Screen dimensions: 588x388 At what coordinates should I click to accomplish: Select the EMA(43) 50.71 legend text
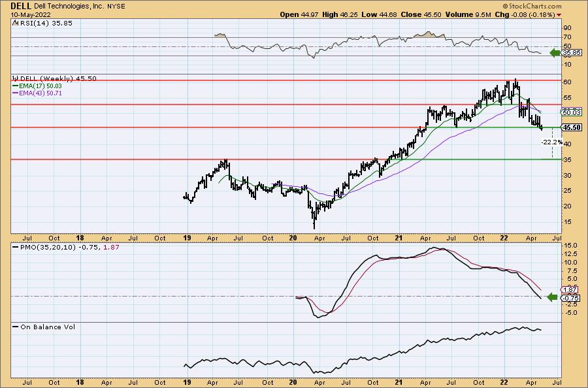click(x=41, y=93)
